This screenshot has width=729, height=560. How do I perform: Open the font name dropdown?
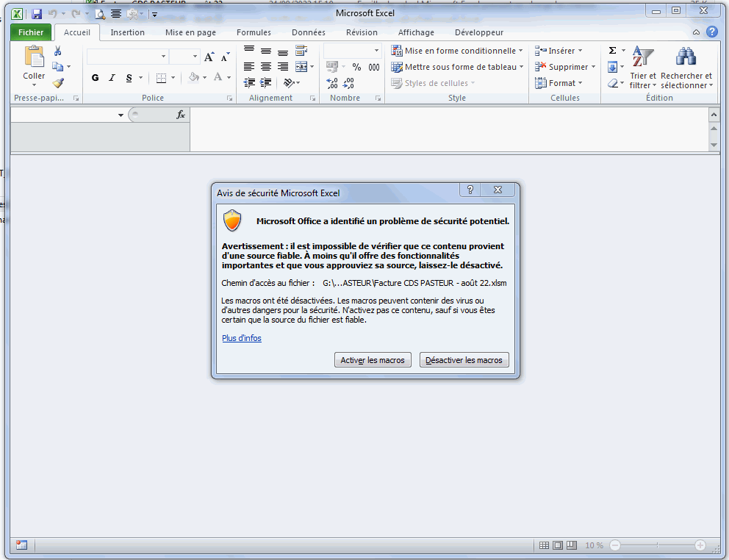[x=163, y=57]
